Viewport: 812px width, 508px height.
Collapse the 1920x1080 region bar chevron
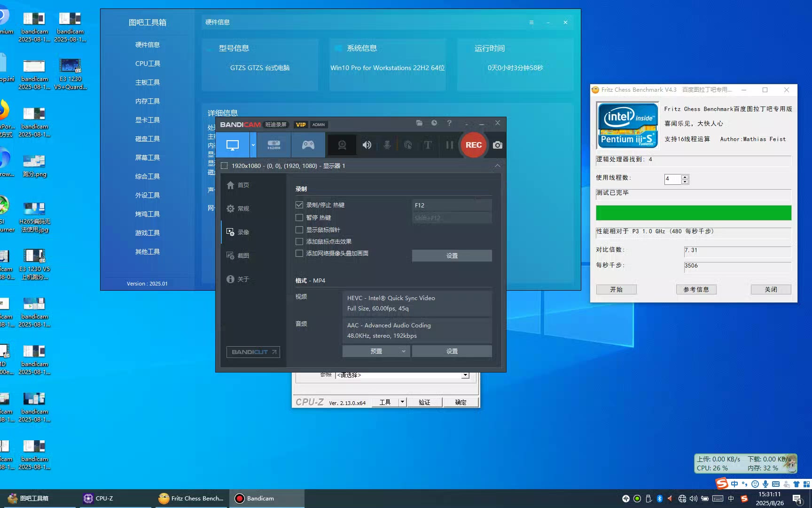(x=497, y=166)
